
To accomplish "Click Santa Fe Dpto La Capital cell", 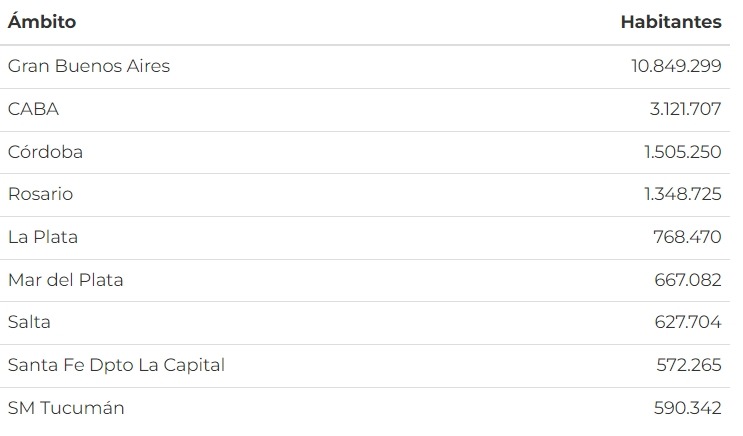I will pyautogui.click(x=116, y=365).
